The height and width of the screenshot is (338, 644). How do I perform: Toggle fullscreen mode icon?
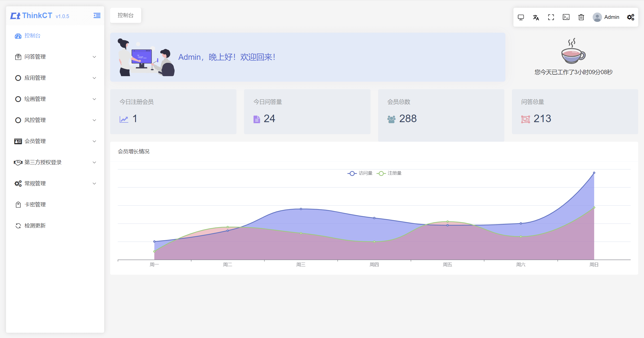point(551,17)
